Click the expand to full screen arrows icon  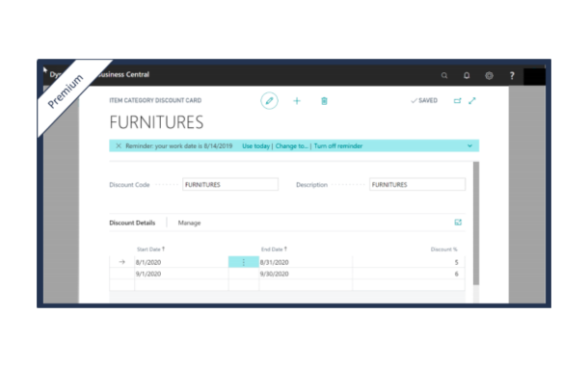(x=472, y=100)
